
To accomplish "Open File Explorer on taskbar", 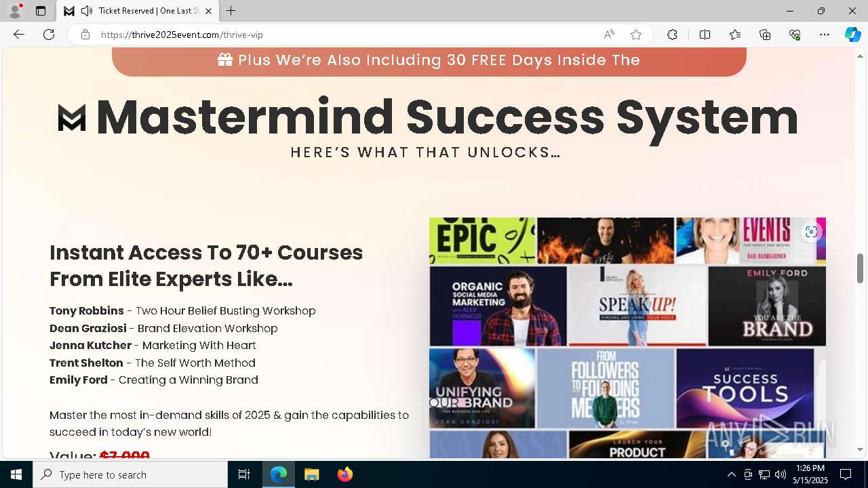I will 311,474.
